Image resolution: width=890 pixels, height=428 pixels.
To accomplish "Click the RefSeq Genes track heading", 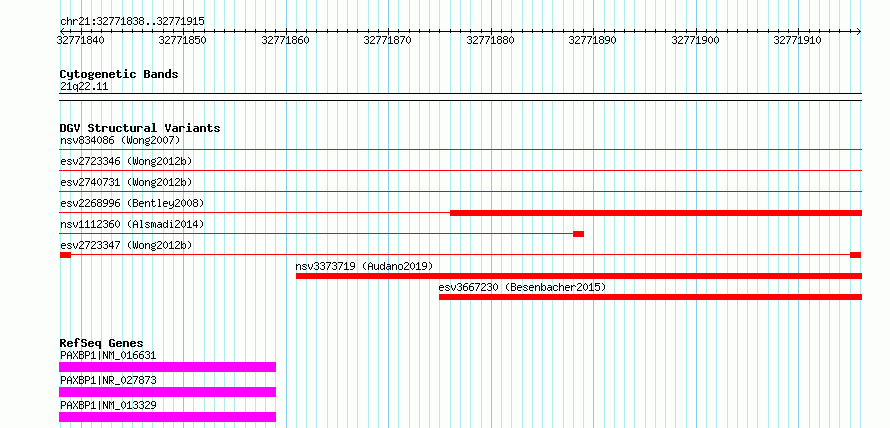I will (102, 343).
